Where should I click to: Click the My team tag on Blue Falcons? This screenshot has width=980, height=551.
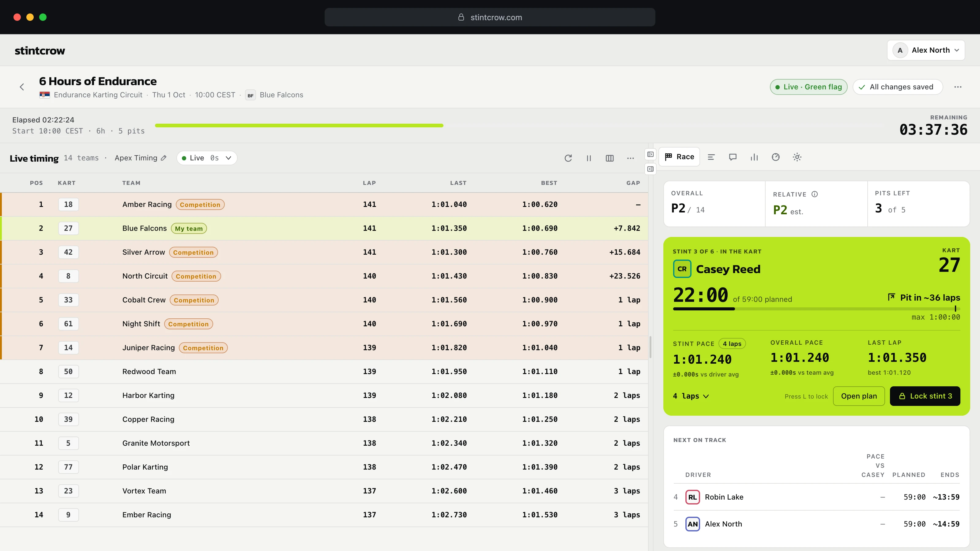[189, 229]
